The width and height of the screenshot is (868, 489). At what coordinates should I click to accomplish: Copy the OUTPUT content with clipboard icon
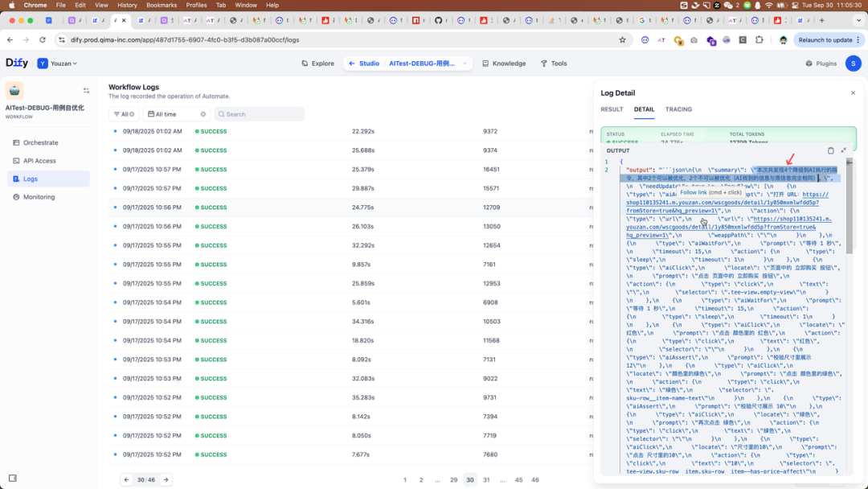(830, 150)
